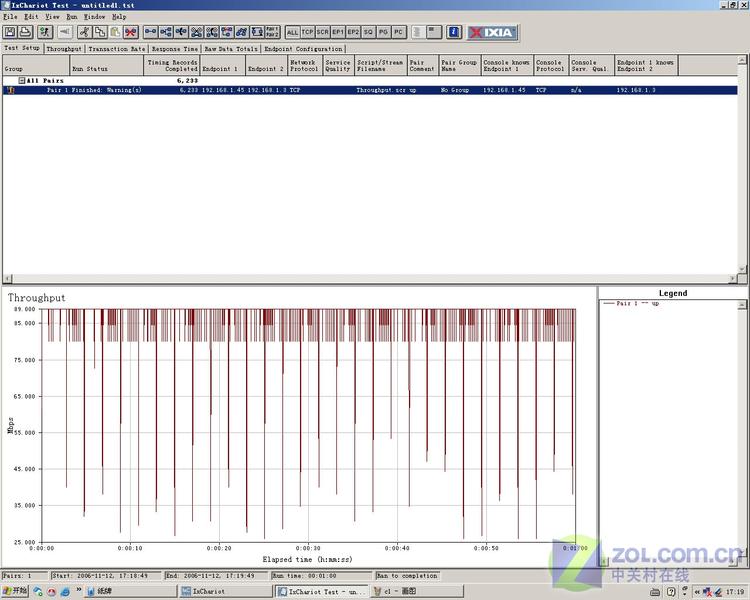Click the Run Status column header

pos(107,66)
